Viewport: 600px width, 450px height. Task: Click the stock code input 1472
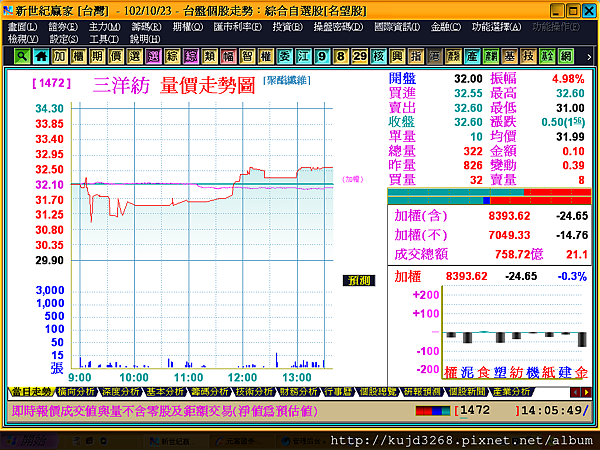[x=486, y=411]
